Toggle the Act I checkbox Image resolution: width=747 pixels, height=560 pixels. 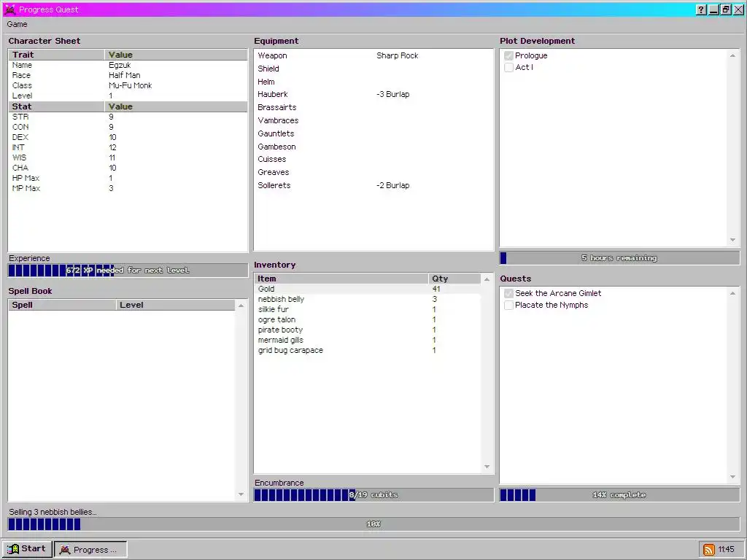(x=508, y=67)
